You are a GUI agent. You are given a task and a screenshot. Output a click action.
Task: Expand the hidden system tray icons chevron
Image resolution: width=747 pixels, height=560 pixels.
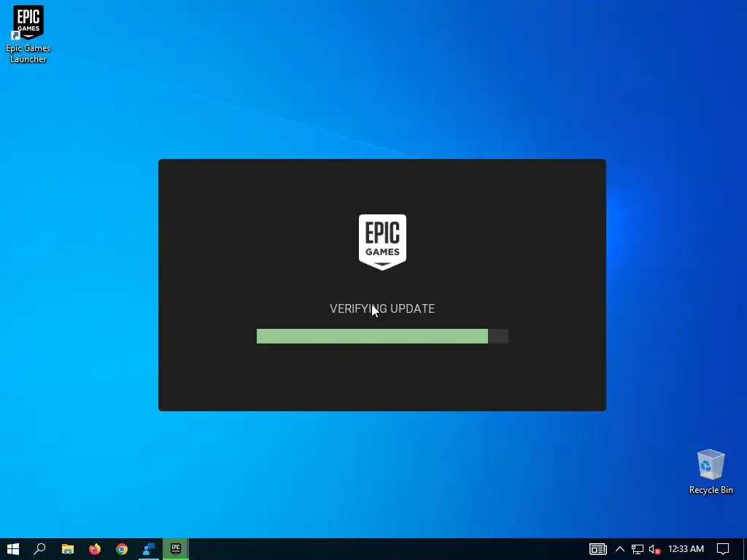(x=620, y=549)
